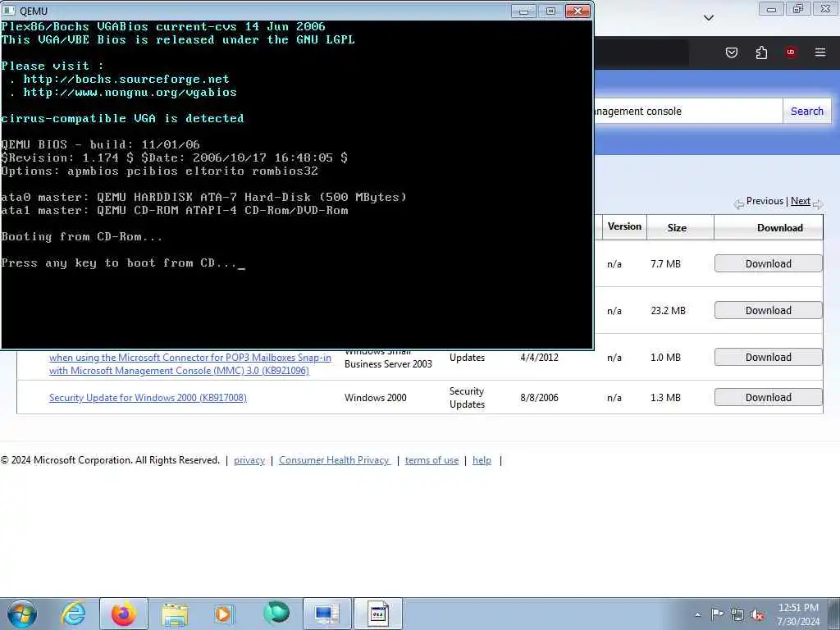This screenshot has width=840, height=630.
Task: Click the next-page arrow icon
Action: pos(818,203)
